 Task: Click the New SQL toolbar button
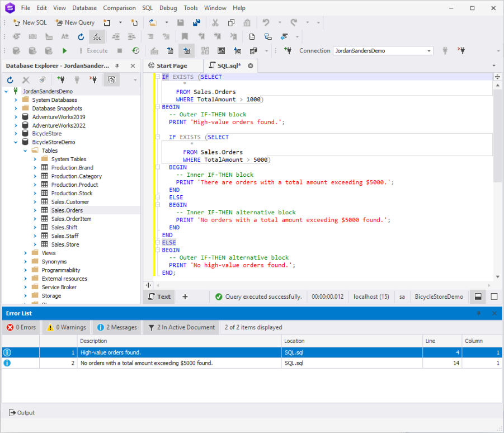click(x=30, y=22)
